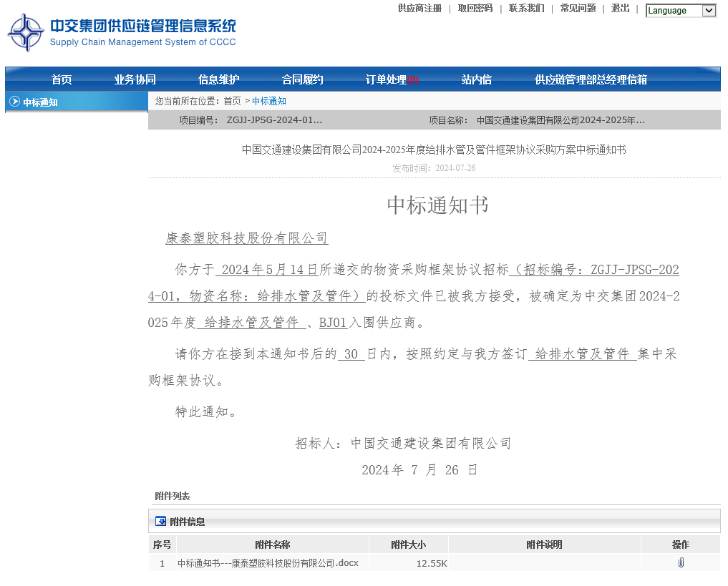Open the 站内信 menu
The height and width of the screenshot is (586, 728).
pos(476,79)
